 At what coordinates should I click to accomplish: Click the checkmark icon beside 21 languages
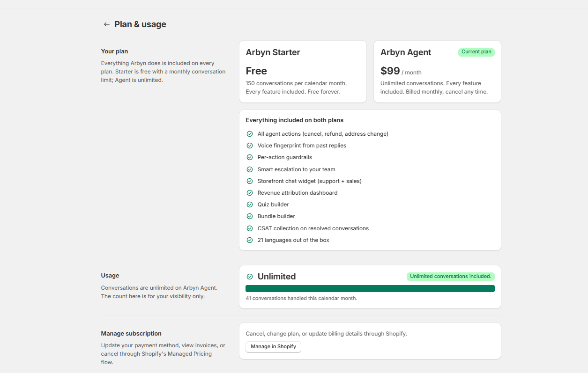click(x=250, y=240)
